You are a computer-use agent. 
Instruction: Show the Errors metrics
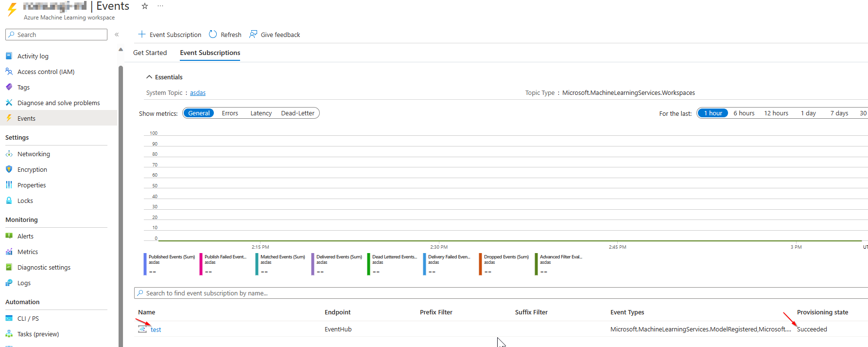point(230,113)
